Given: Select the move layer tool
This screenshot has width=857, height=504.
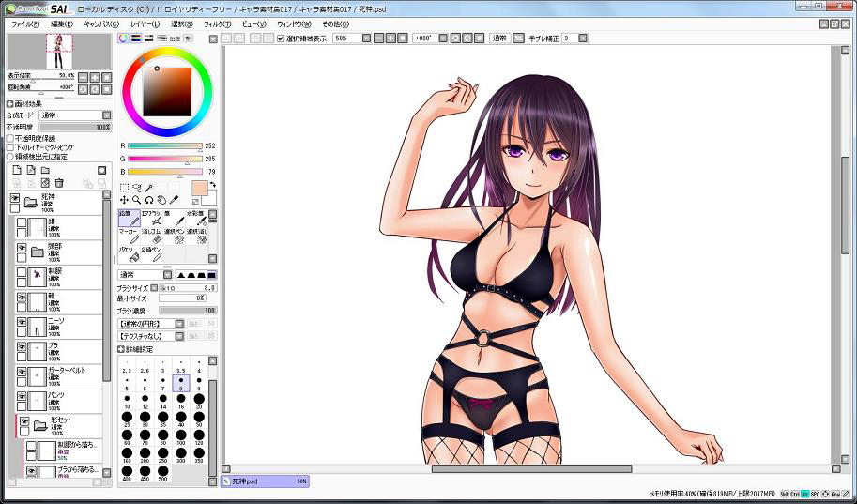Looking at the screenshot, I should pyautogui.click(x=125, y=200).
